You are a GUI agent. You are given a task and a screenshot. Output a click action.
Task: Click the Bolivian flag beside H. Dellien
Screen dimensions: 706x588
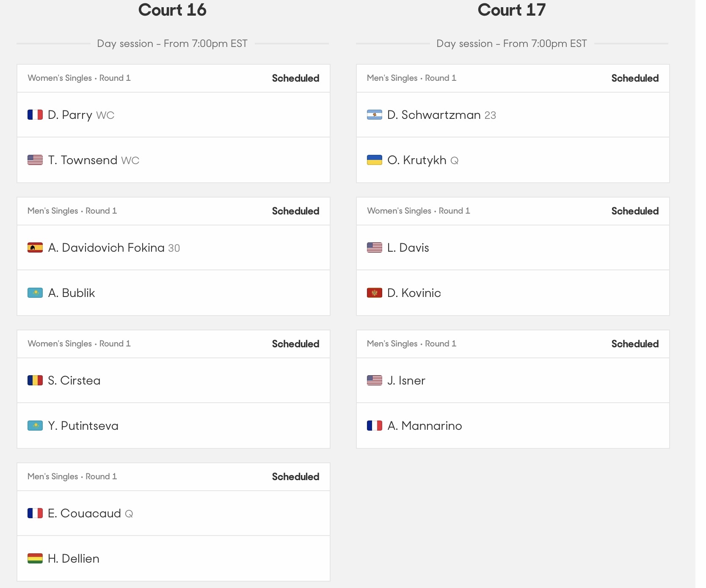35,558
